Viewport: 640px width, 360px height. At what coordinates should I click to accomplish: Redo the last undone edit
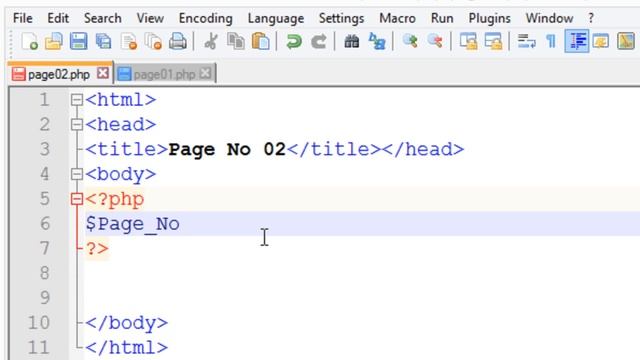pyautogui.click(x=319, y=42)
